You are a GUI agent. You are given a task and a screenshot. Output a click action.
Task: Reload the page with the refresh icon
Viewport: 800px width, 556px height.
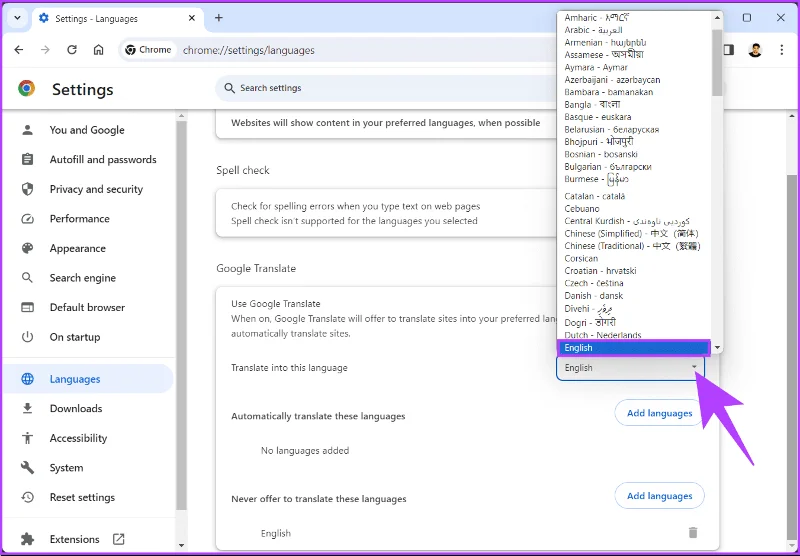coord(72,49)
